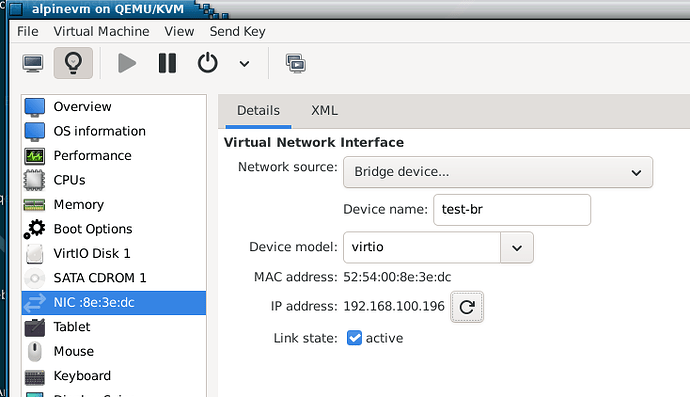The image size is (690, 397).
Task: Refresh the IP address
Action: tap(467, 307)
